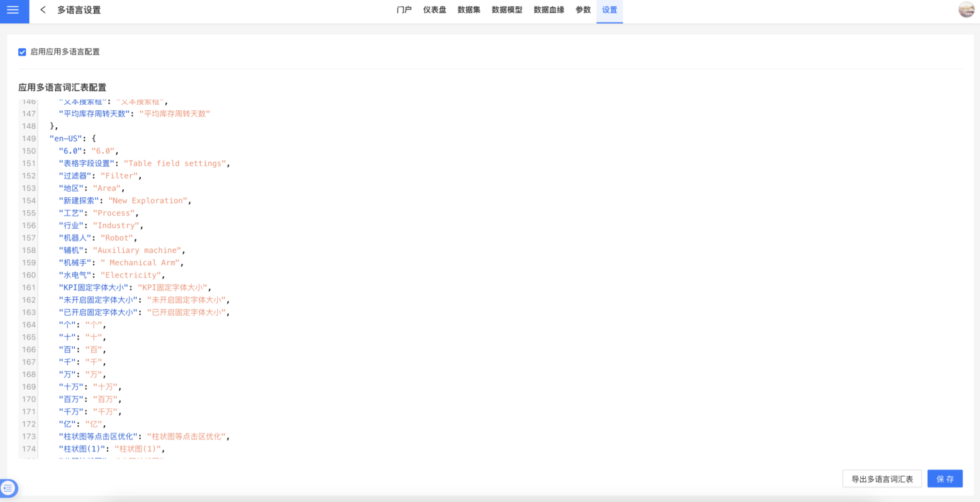The width and height of the screenshot is (980, 502).
Task: Click the "Process" value
Action: pos(114,213)
